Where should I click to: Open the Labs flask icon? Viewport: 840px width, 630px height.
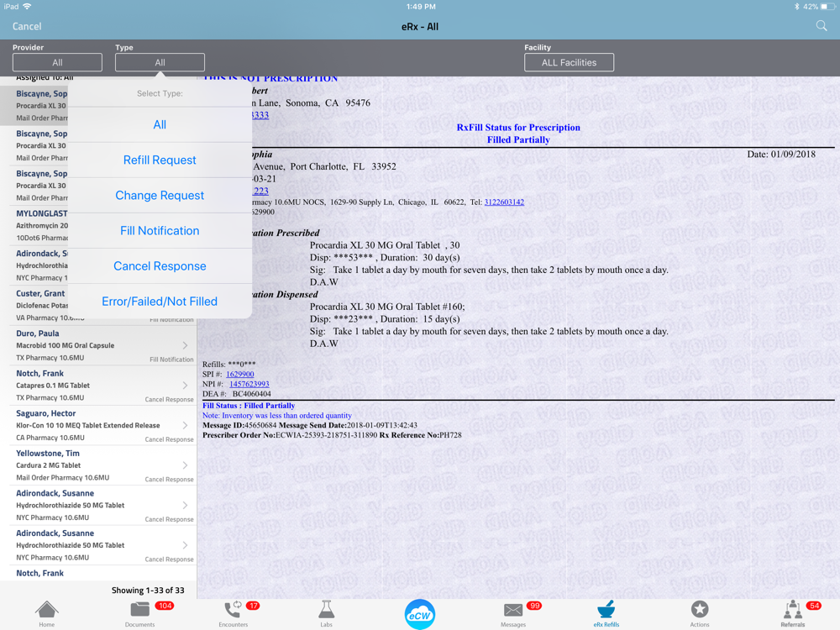326,612
